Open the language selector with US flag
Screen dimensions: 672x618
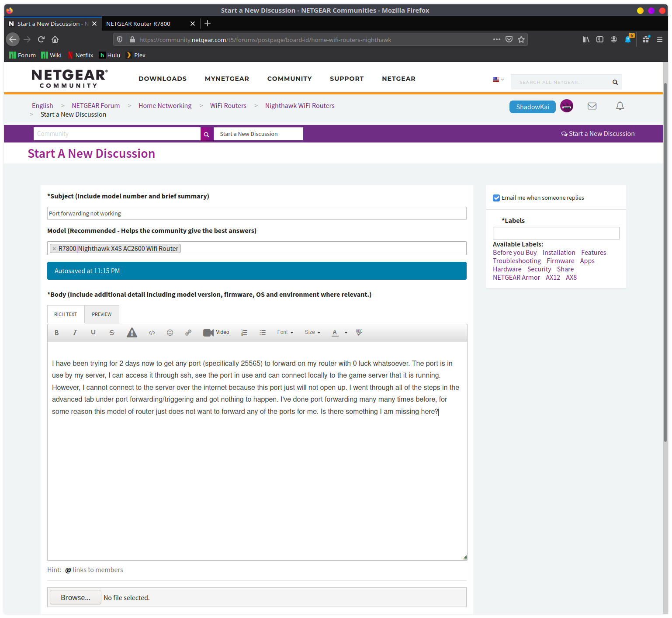497,79
